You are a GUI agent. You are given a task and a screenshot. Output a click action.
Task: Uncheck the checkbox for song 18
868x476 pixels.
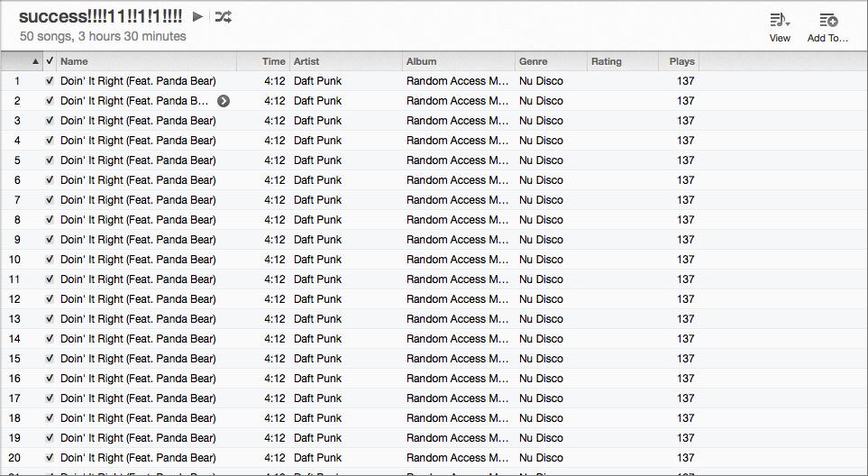coord(50,418)
